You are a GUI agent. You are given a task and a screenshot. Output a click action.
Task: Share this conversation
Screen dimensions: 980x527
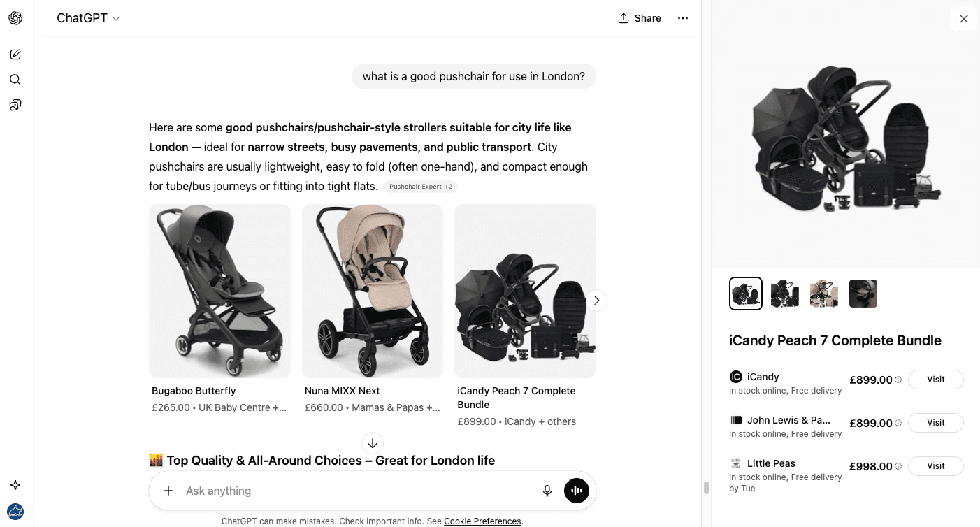point(640,18)
